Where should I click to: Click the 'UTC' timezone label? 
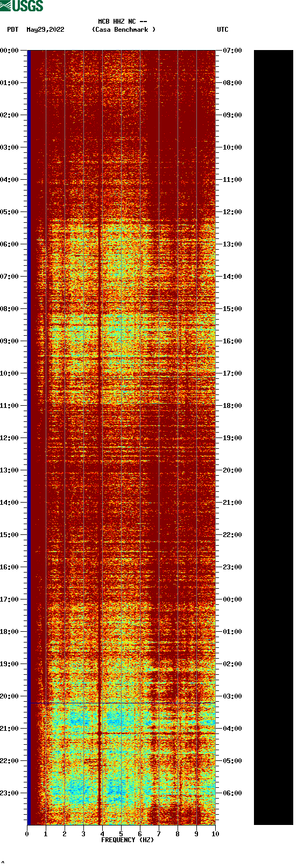(x=223, y=30)
